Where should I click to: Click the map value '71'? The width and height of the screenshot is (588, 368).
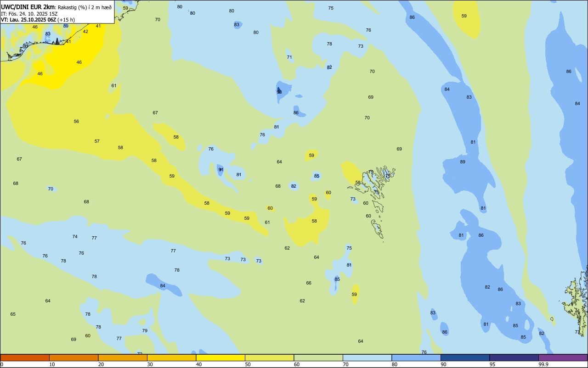point(289,57)
